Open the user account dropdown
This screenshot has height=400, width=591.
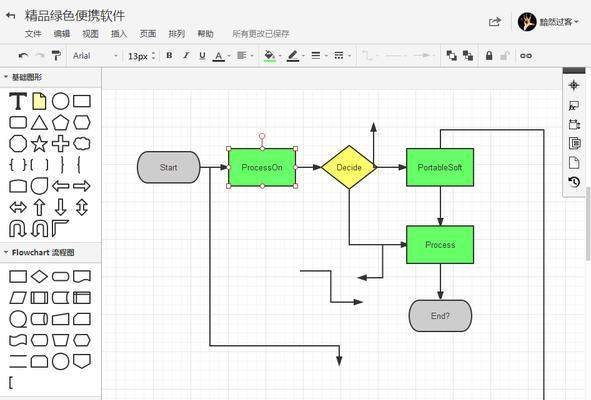[x=548, y=22]
